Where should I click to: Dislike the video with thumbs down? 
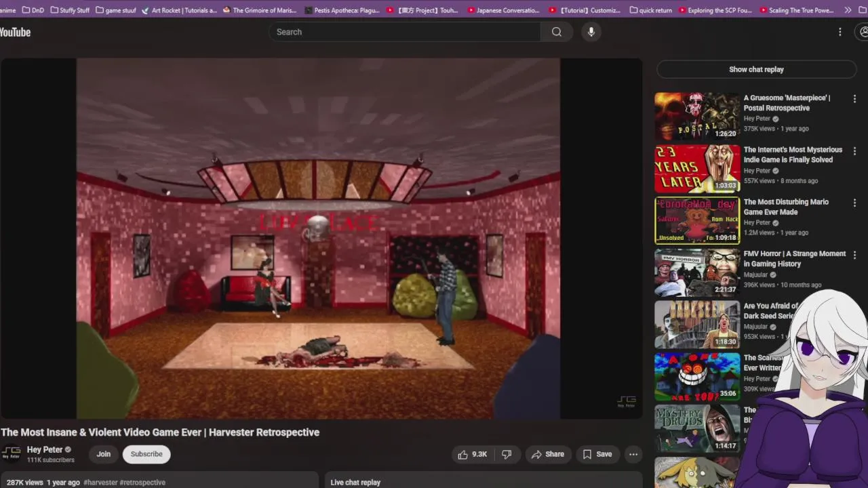tap(507, 454)
